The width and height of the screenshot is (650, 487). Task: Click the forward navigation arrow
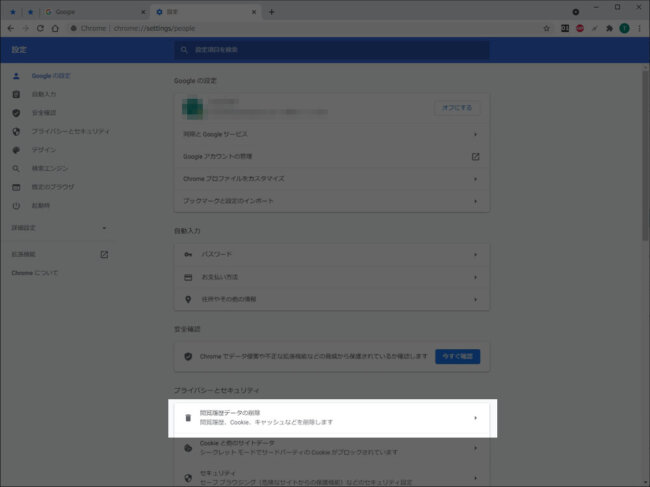pyautogui.click(x=26, y=28)
